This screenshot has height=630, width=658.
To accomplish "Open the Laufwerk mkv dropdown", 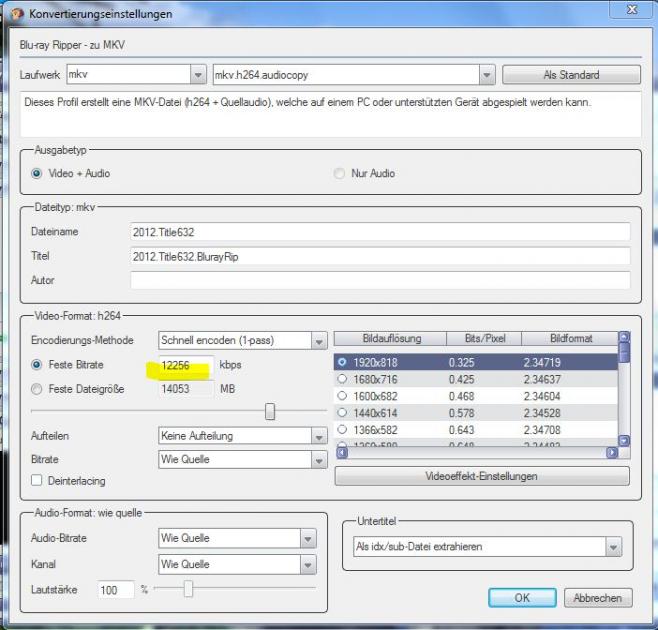I will [197, 75].
